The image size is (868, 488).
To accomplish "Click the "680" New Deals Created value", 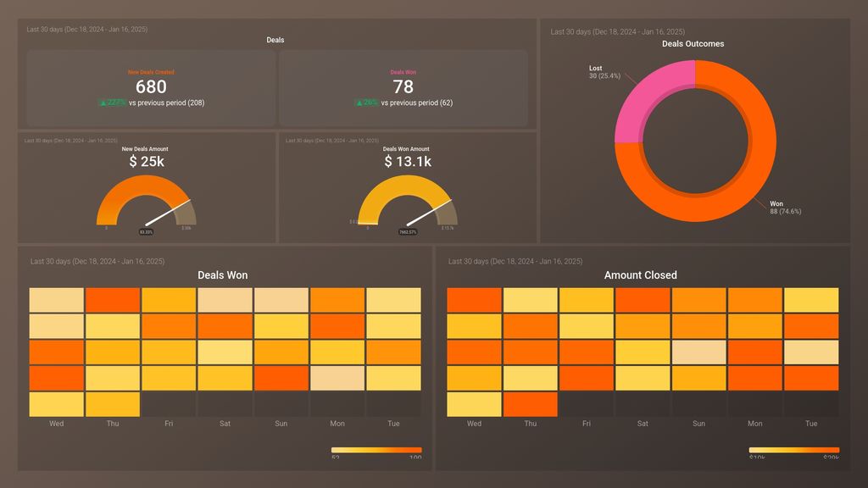I will (x=151, y=87).
